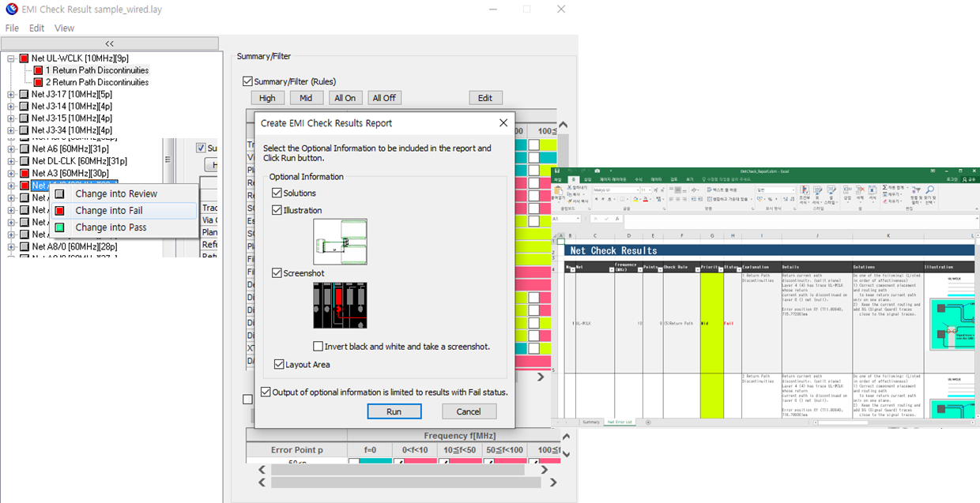Expand the Net A6 tree node
Screen dimensions: 980x503
[11, 148]
